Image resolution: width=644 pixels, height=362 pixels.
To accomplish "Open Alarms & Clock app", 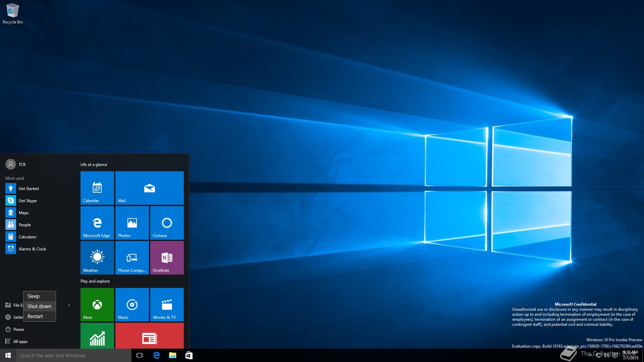I will coord(39,249).
